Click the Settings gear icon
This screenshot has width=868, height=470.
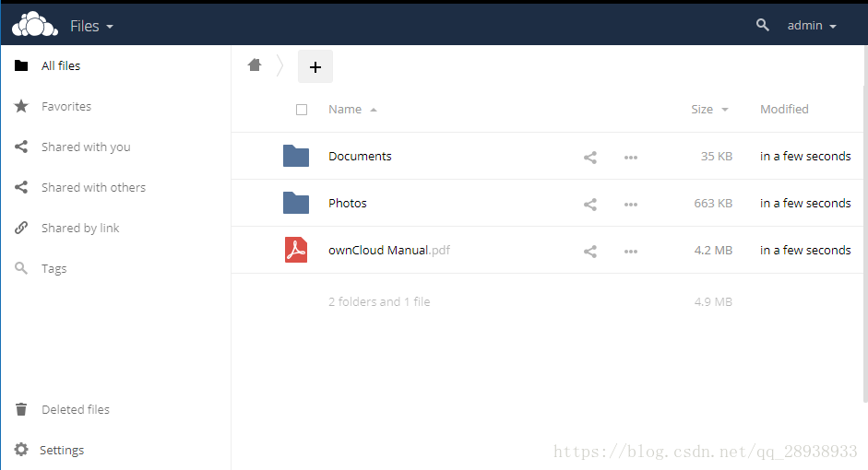pos(21,450)
